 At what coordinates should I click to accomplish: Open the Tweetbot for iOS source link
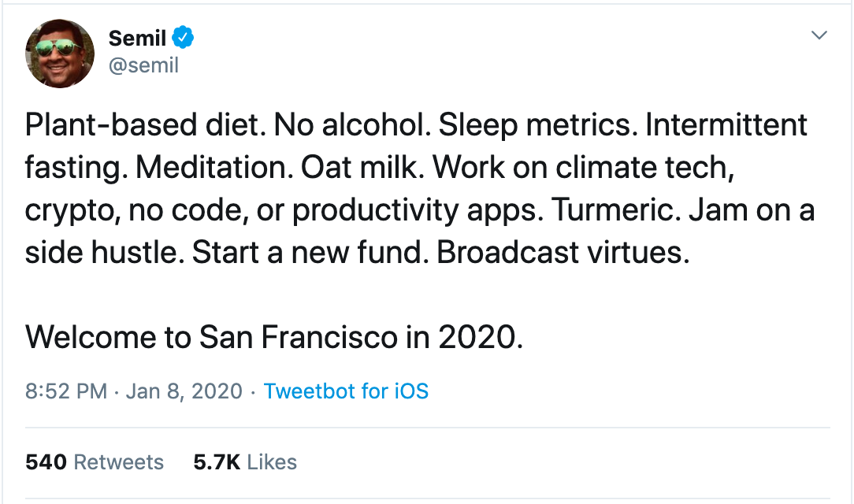click(x=346, y=391)
